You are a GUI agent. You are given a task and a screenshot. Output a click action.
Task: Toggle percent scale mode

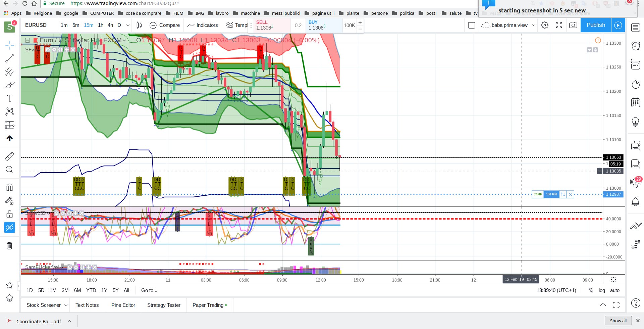point(591,290)
